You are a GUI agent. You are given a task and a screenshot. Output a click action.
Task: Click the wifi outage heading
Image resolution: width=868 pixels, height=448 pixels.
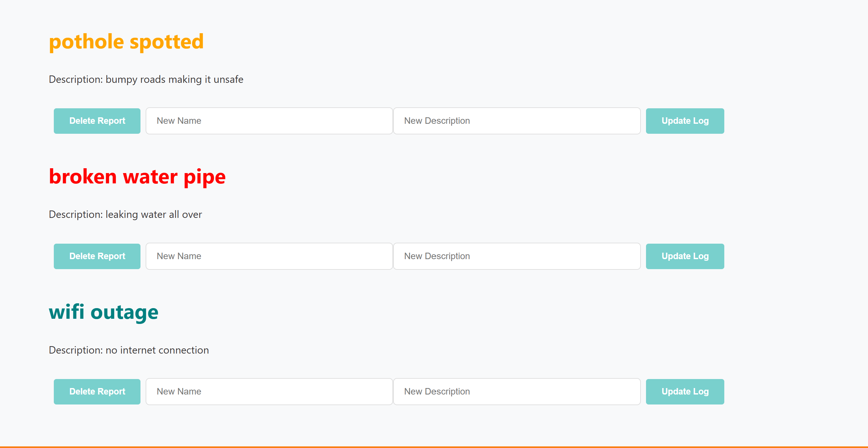[x=103, y=312]
